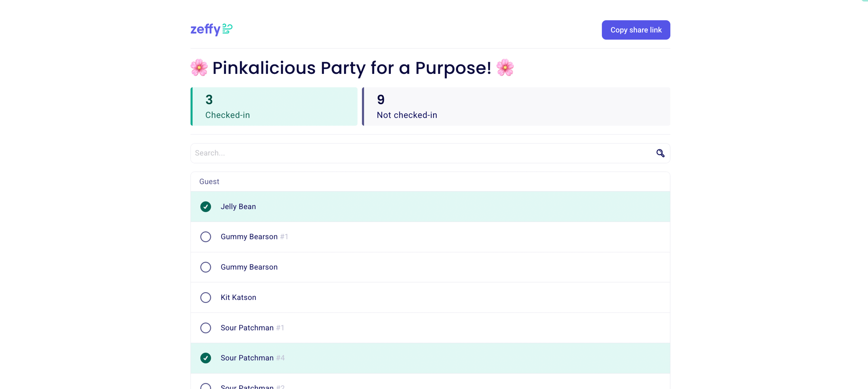Click the search magnifier icon
868x389 pixels.
click(x=660, y=153)
